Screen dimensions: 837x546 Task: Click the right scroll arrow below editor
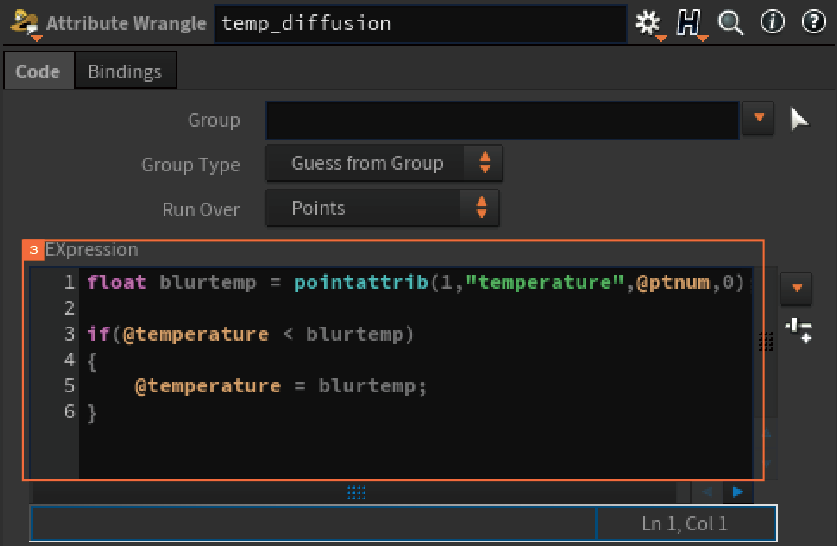(x=738, y=492)
